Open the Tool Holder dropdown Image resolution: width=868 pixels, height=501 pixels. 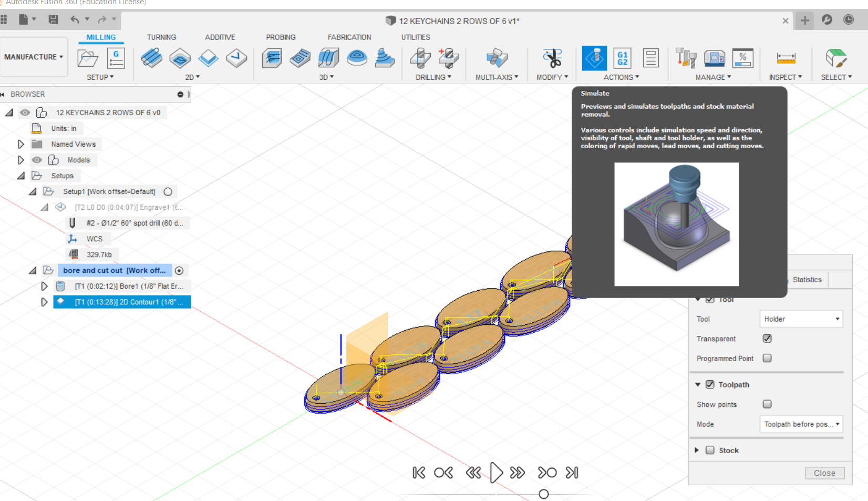[800, 319]
